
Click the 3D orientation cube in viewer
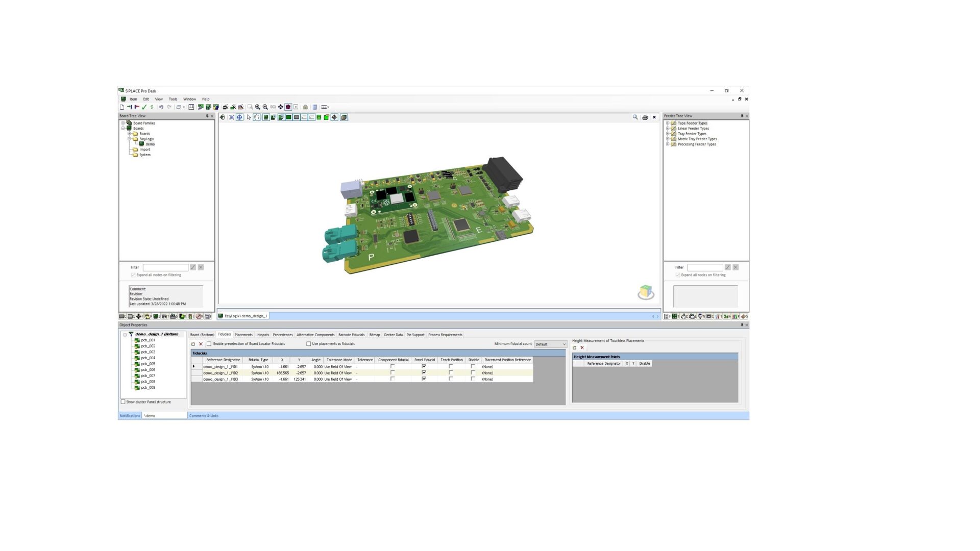(x=646, y=292)
